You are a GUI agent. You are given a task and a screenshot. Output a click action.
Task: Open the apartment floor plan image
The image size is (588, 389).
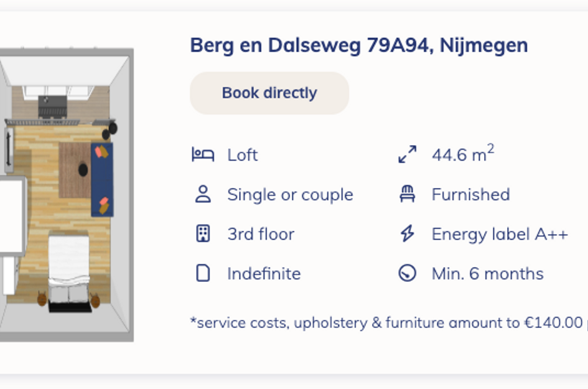coord(67,195)
